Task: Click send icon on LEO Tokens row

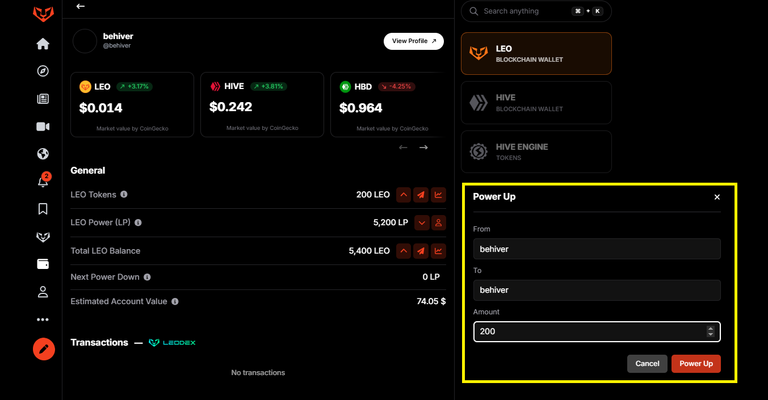Action: click(x=421, y=195)
